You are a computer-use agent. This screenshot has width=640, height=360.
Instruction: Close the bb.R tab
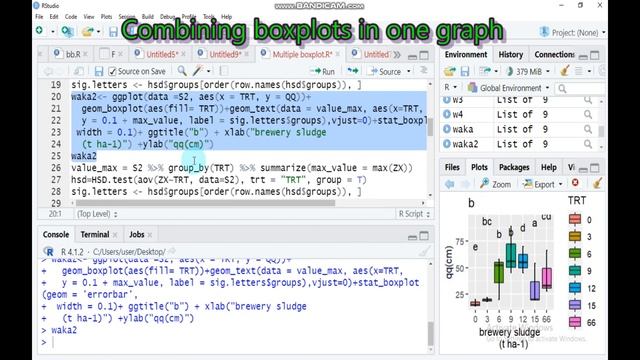pyautogui.click(x=86, y=54)
